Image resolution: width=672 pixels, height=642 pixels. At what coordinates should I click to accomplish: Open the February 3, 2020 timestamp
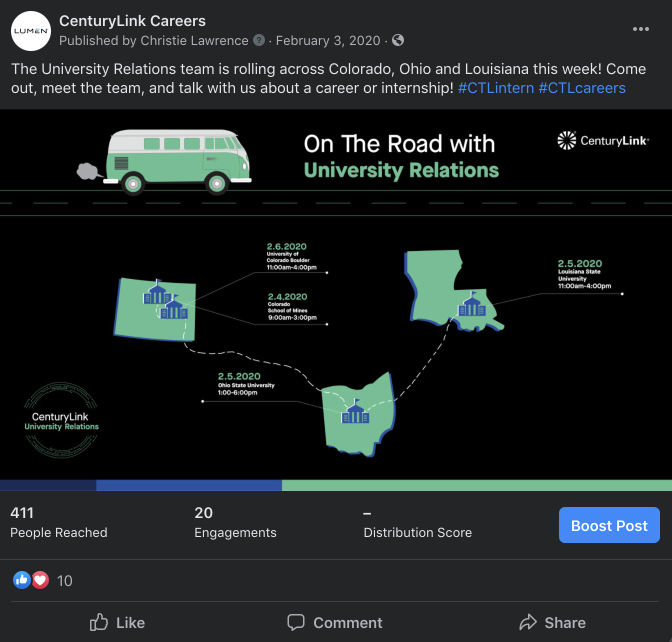[x=328, y=40]
